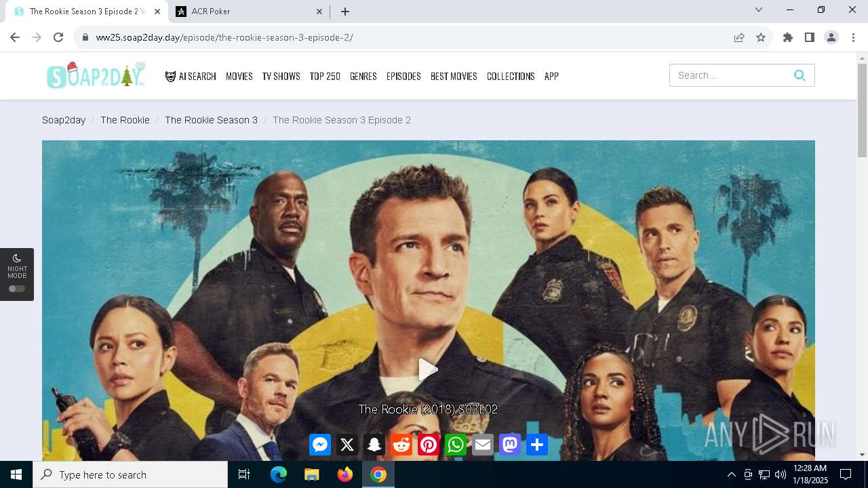Close The Rookie Season 3 tab
This screenshot has width=868, height=488.
[157, 12]
